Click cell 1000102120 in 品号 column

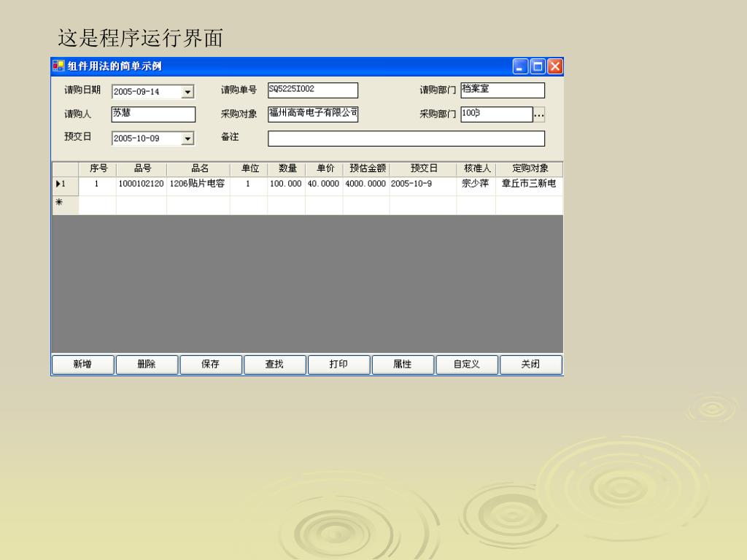[x=142, y=186]
